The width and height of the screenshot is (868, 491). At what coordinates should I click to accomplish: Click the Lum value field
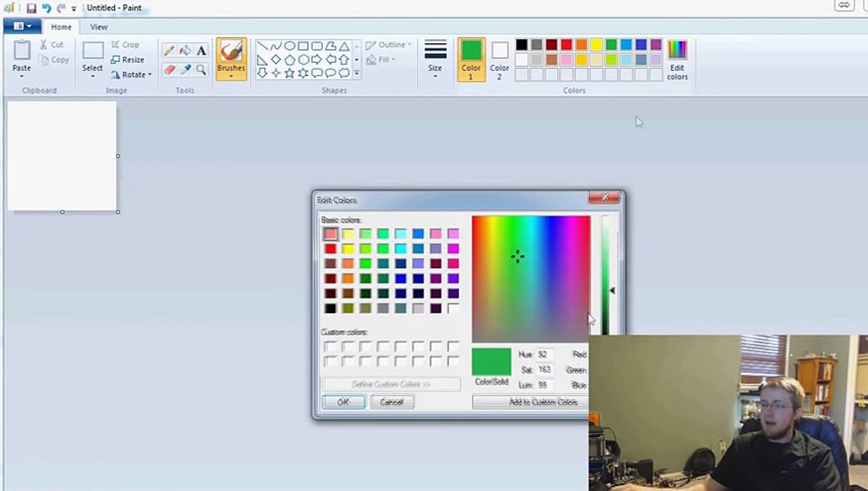tap(545, 385)
